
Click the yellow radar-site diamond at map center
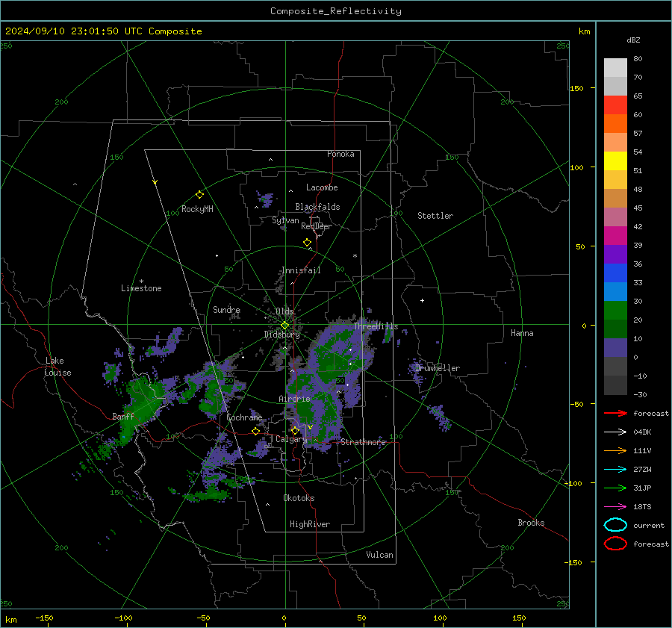pos(284,326)
